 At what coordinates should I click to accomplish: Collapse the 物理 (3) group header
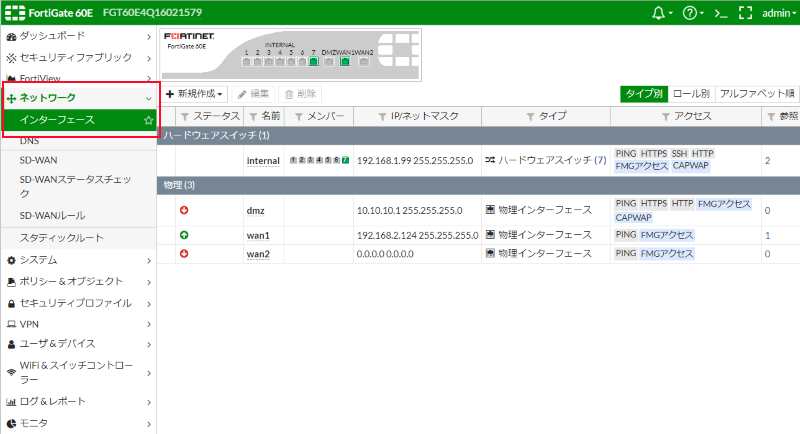[x=478, y=185]
